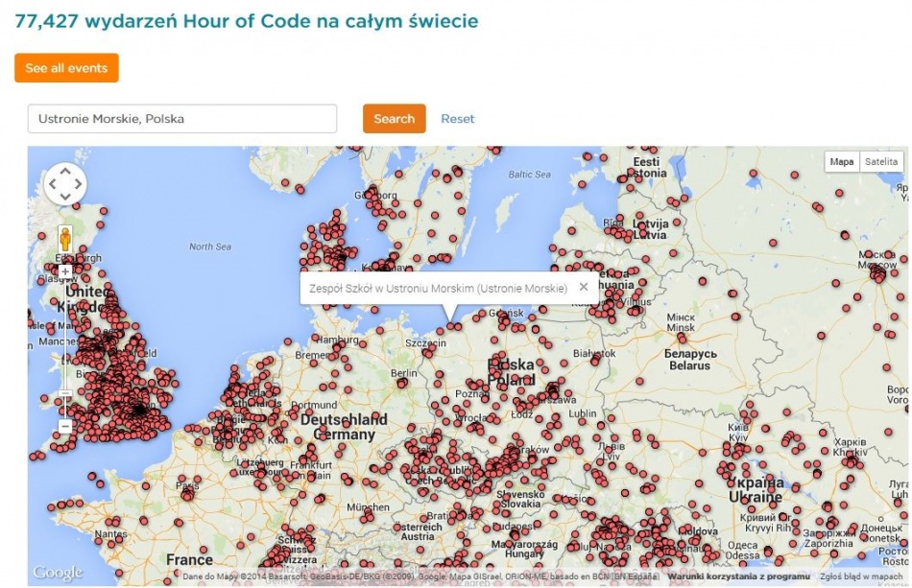Pan the map right with arrow control
The height and width of the screenshot is (588, 912).
click(x=78, y=184)
